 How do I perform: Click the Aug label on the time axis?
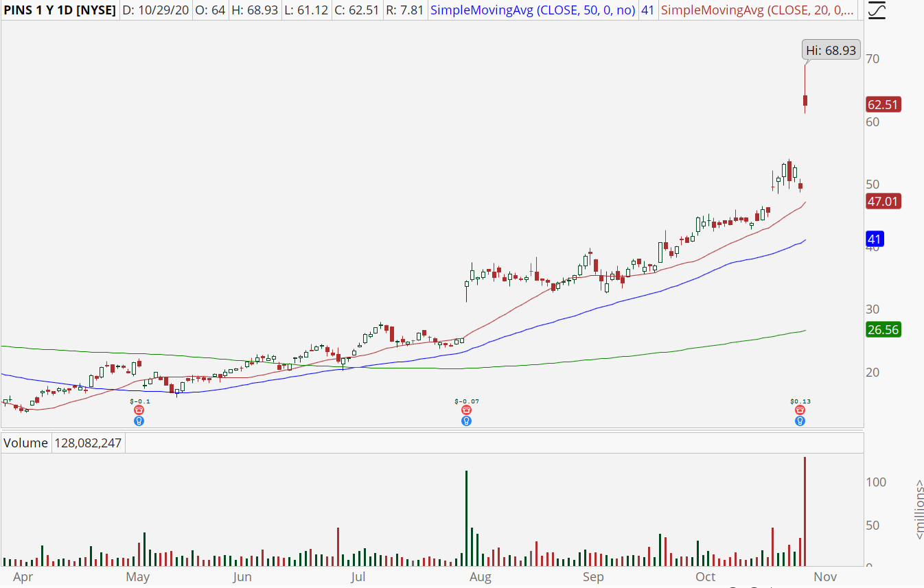(481, 577)
